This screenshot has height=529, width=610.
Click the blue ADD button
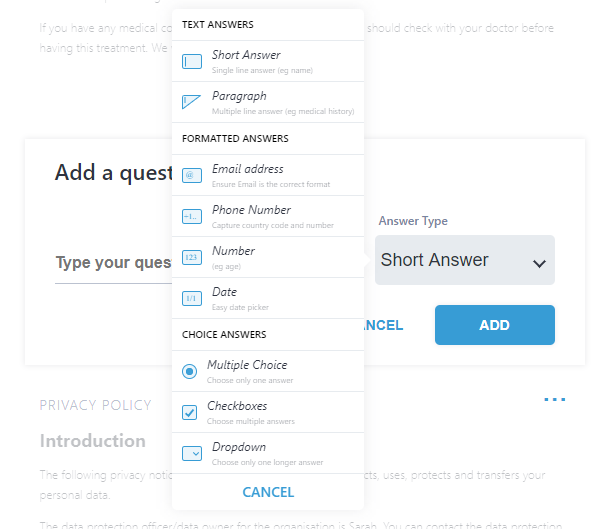[495, 325]
